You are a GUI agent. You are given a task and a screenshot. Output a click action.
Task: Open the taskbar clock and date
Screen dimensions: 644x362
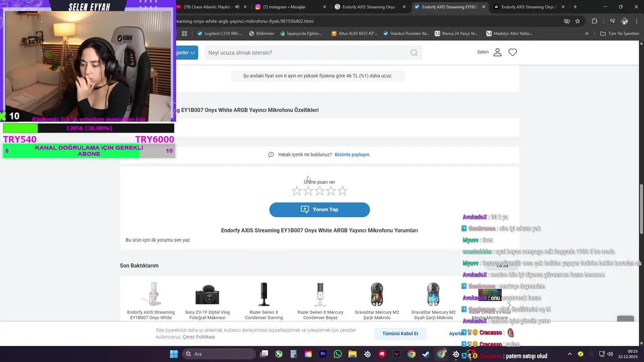click(x=628, y=354)
